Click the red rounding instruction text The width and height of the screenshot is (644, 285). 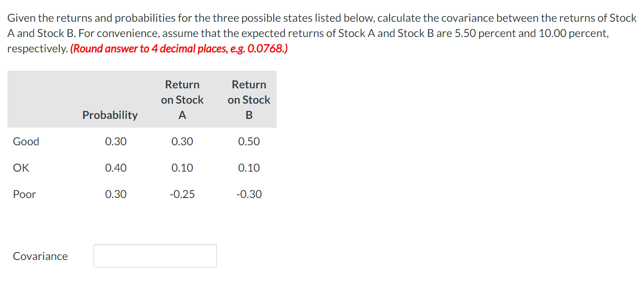[x=178, y=48]
